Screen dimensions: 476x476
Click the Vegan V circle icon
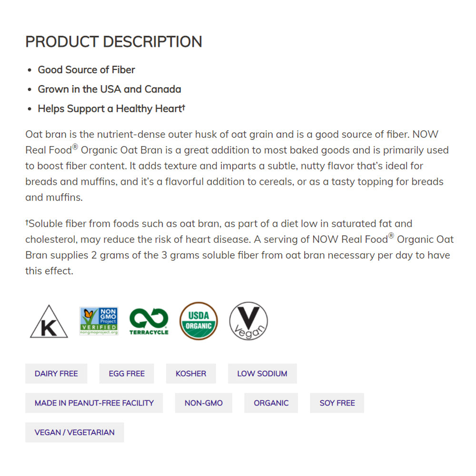point(248,321)
